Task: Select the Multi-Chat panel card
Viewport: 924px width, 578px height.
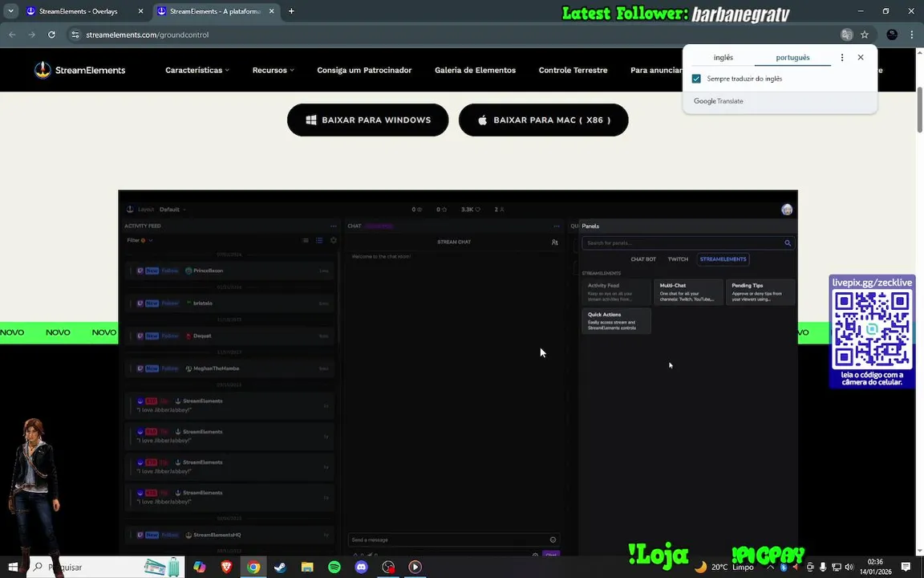Action: (688, 292)
